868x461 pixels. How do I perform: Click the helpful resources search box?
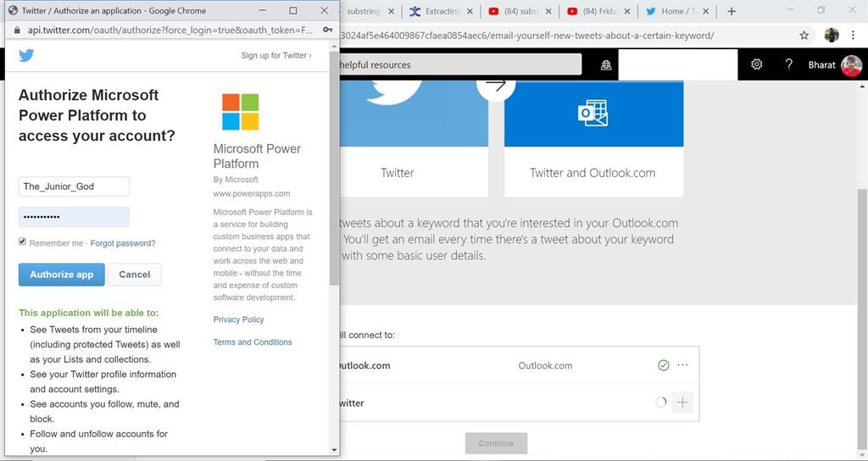tap(460, 64)
